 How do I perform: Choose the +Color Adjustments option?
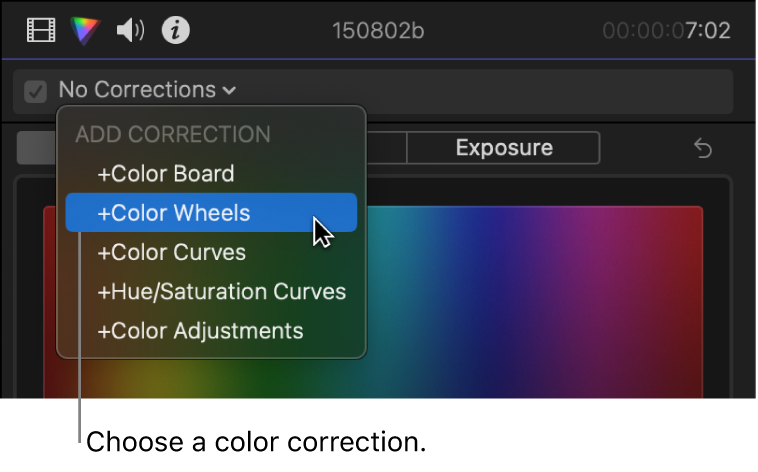pos(199,330)
